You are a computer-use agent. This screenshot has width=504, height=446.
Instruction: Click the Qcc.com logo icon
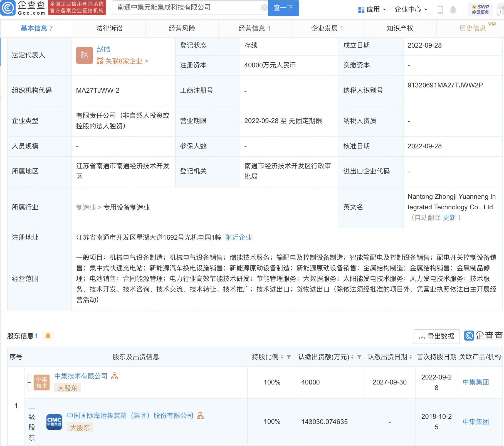tap(8, 8)
